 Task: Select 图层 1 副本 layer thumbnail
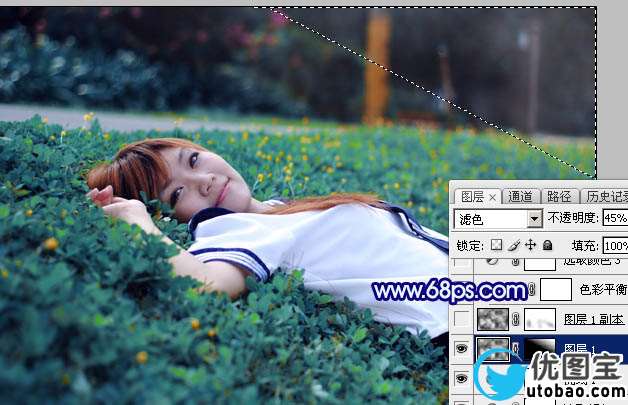point(493,319)
